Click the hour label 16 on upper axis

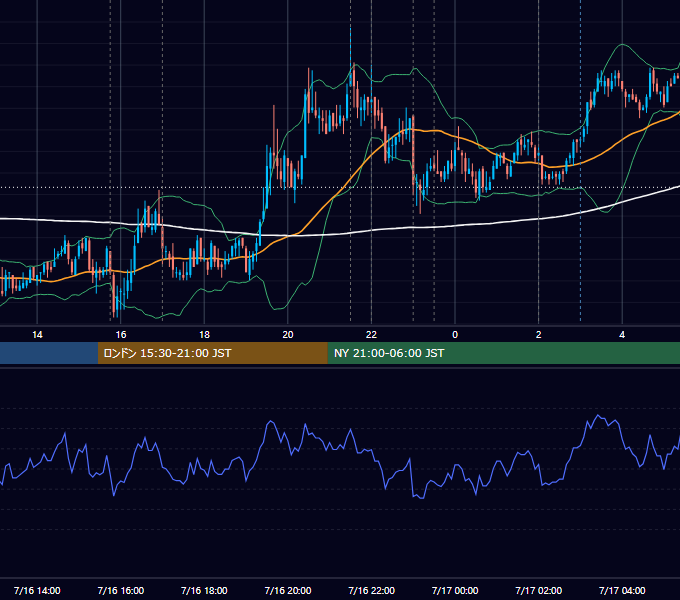click(121, 335)
